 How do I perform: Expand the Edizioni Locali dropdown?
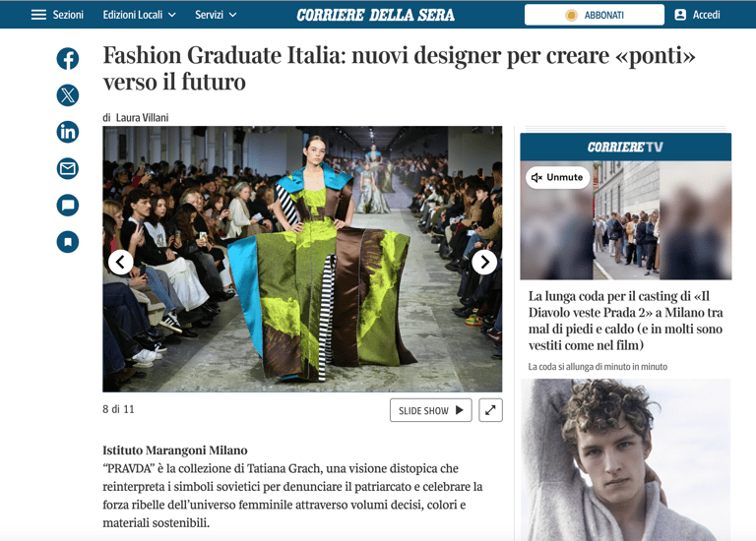pos(139,15)
